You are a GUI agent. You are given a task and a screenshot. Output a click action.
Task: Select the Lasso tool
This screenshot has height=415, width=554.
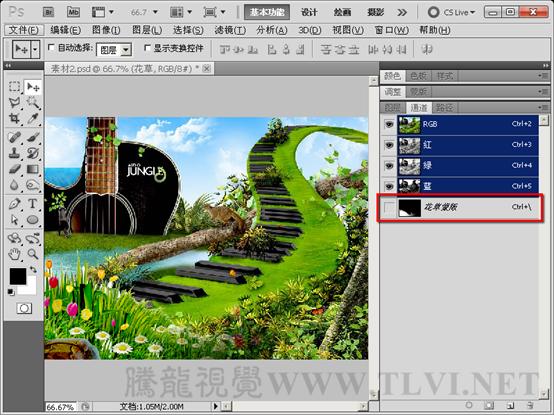point(14,103)
